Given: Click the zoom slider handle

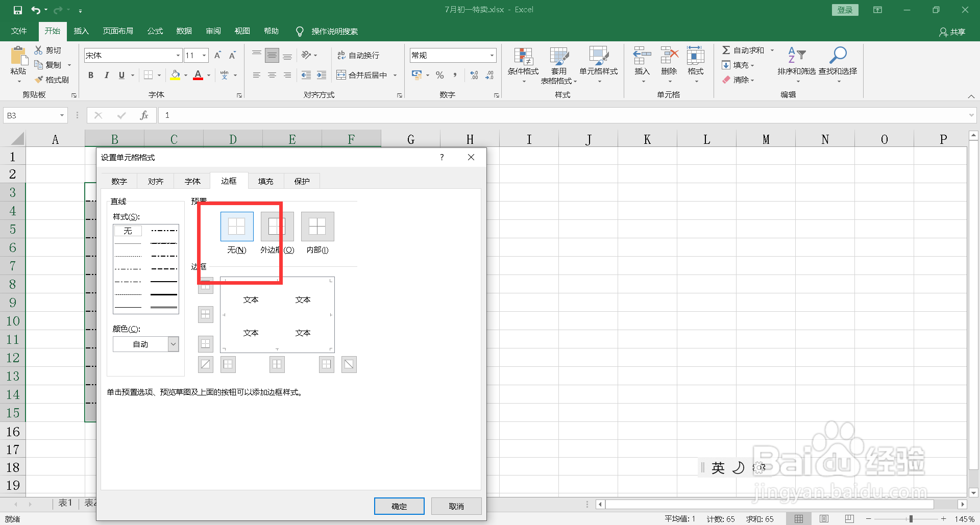Looking at the screenshot, I should tap(911, 519).
